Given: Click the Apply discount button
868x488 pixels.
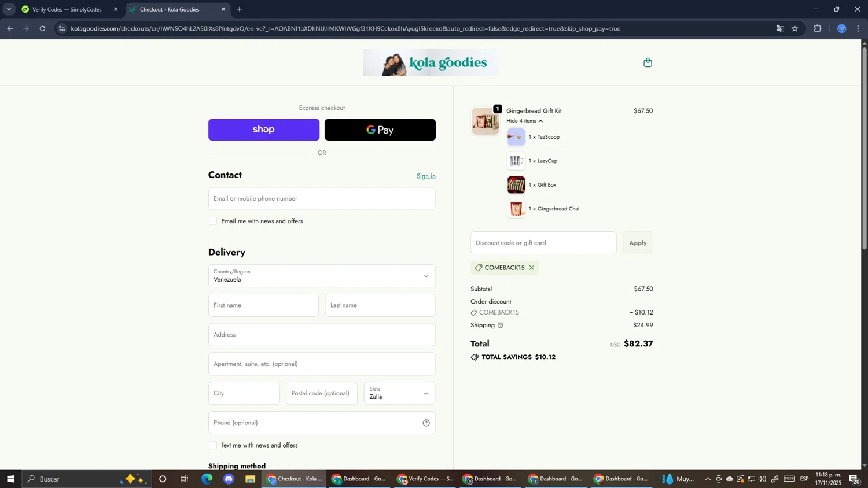Looking at the screenshot, I should [638, 243].
